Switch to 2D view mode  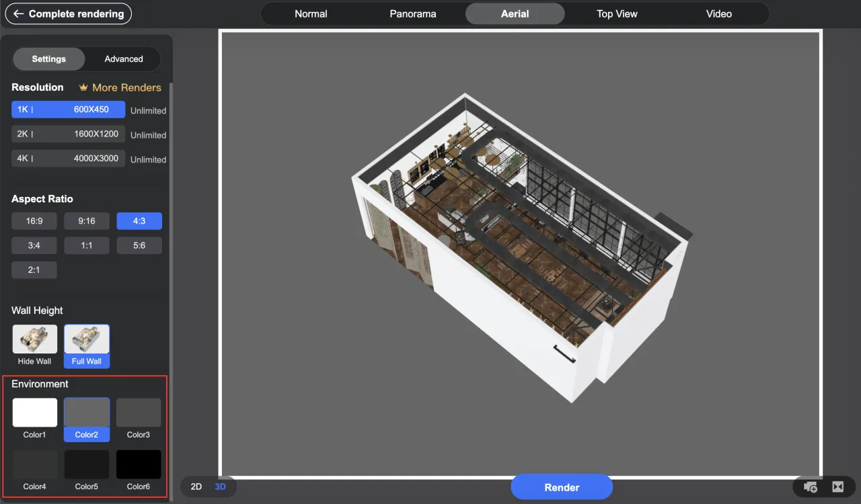click(x=196, y=487)
